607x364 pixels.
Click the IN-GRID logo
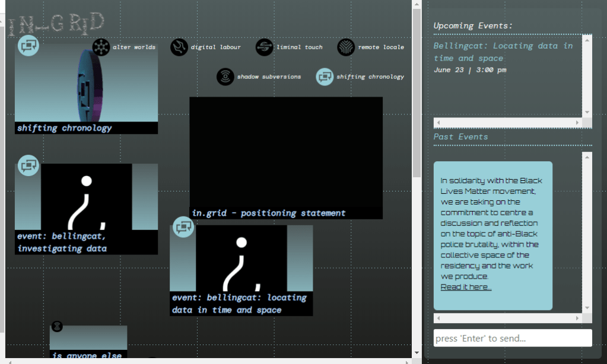[x=57, y=24]
